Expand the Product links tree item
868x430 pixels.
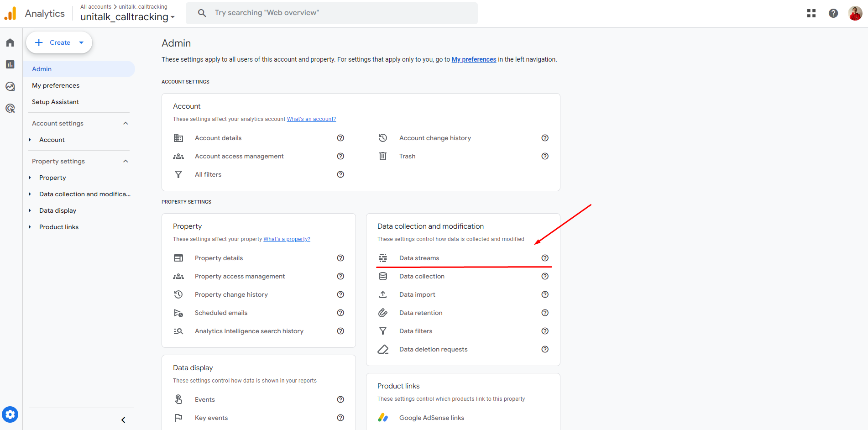coord(30,227)
